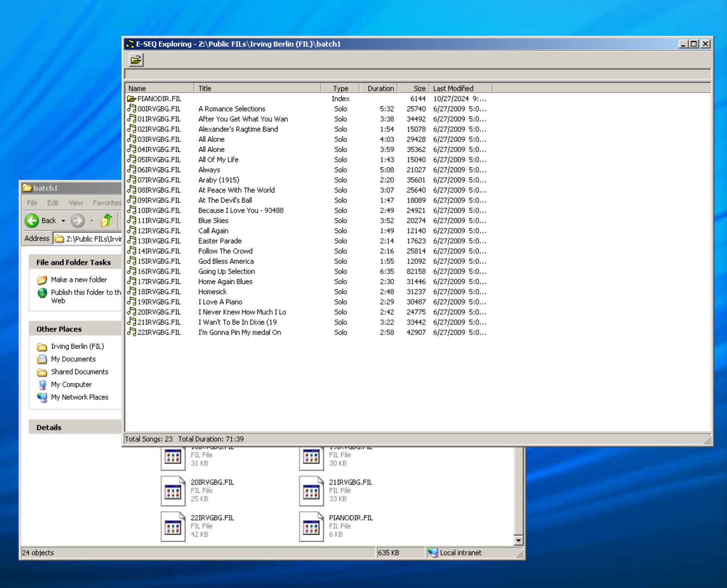This screenshot has height=588, width=727.
Task: Open the Back button history dropdown arrow
Action: pyautogui.click(x=63, y=221)
